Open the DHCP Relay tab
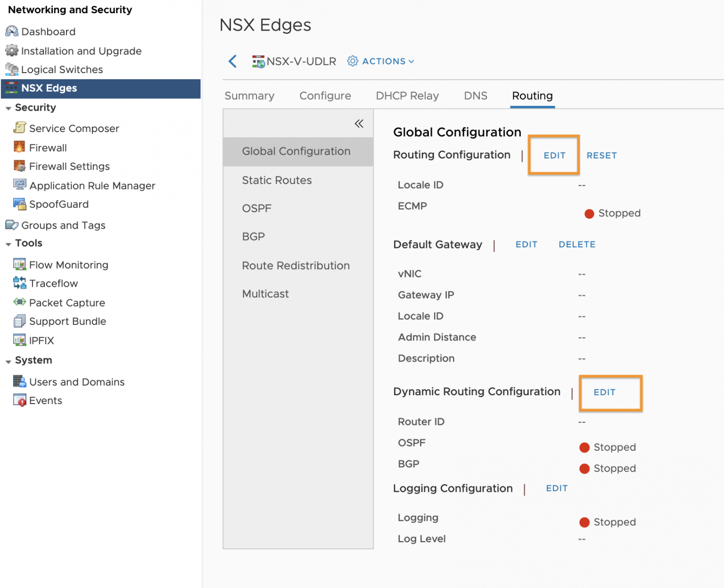 click(x=407, y=96)
